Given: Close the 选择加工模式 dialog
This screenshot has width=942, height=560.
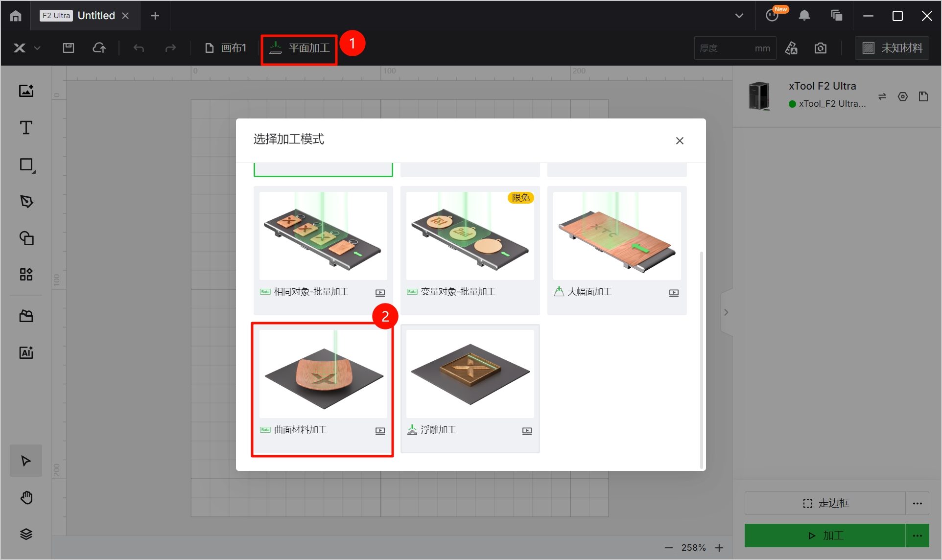Looking at the screenshot, I should [x=680, y=141].
